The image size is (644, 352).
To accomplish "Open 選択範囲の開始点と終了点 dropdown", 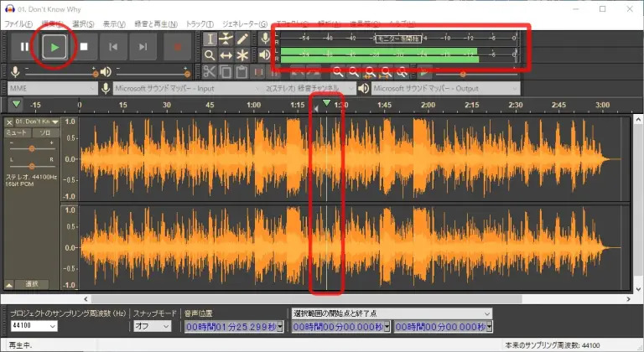I will (392, 313).
